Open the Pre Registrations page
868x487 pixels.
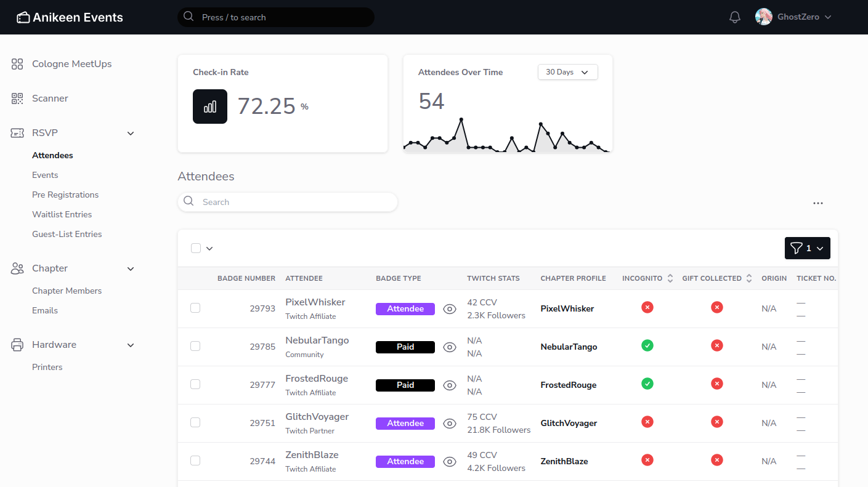point(65,195)
